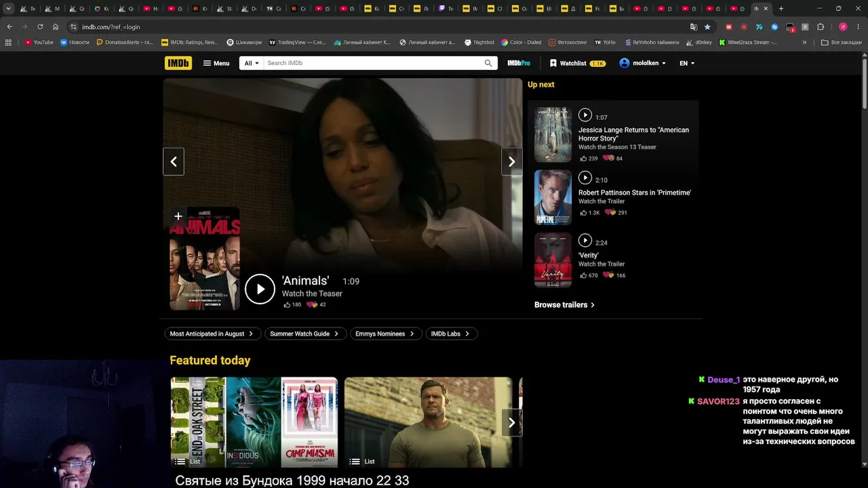Viewport: 868px width, 488px height.
Task: Open 'Jessica Lange Returns to American Horror Story'
Action: coord(633,134)
